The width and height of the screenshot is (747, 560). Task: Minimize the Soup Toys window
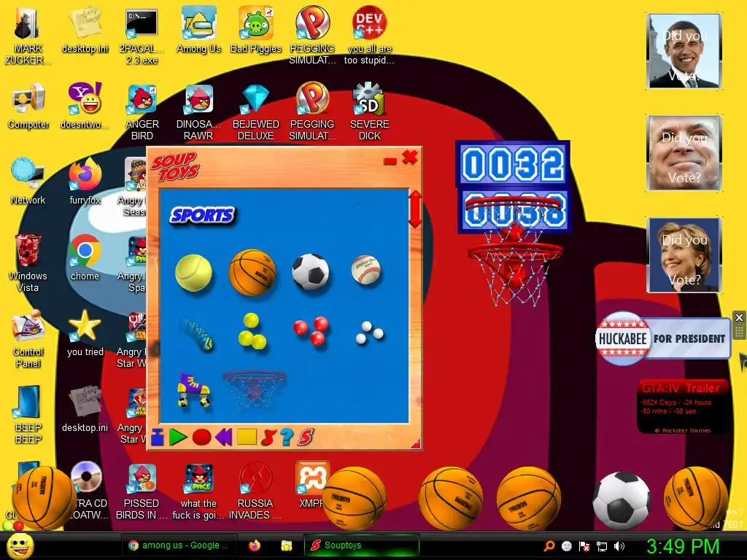pyautogui.click(x=390, y=161)
